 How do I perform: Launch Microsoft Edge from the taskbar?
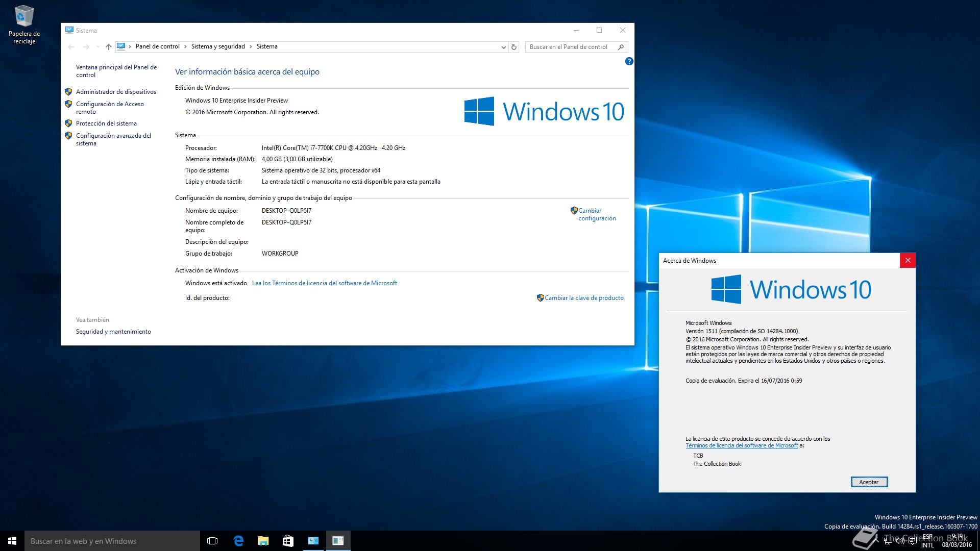[238, 541]
